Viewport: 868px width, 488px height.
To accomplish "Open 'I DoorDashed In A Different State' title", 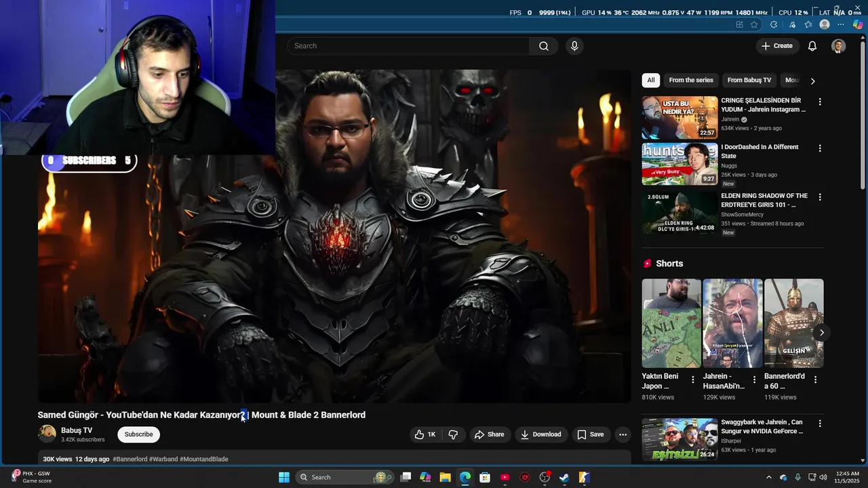I will [759, 151].
